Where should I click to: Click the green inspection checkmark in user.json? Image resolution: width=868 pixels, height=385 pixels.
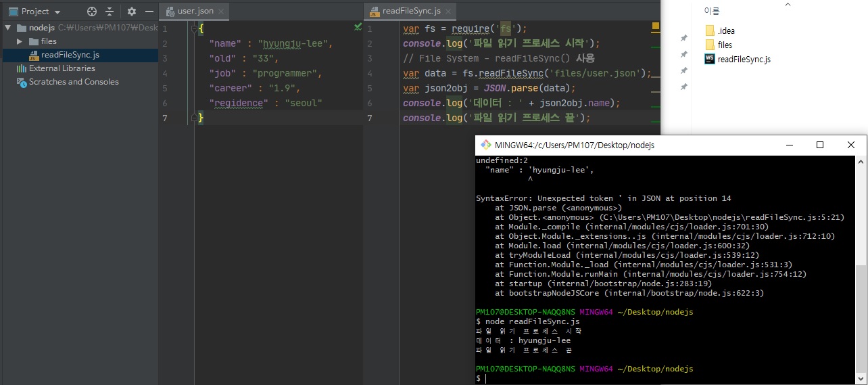point(358,26)
